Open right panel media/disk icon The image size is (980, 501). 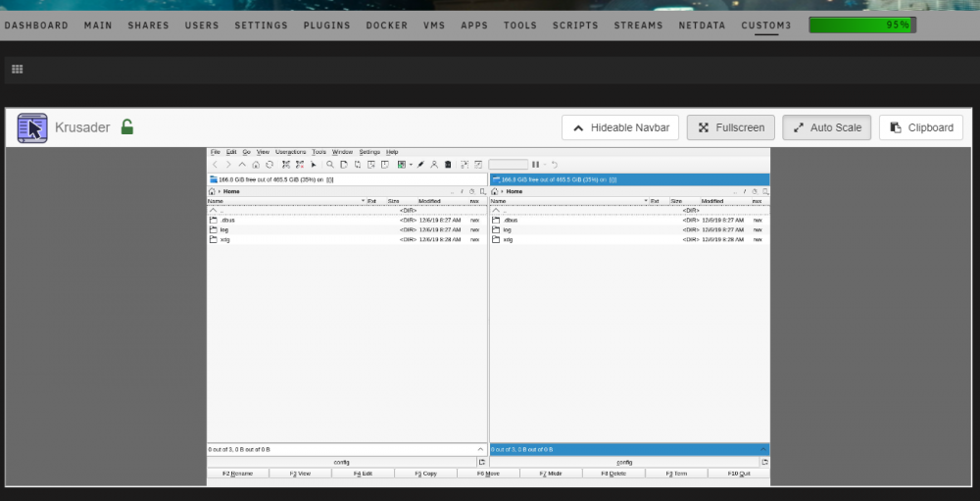click(x=496, y=179)
